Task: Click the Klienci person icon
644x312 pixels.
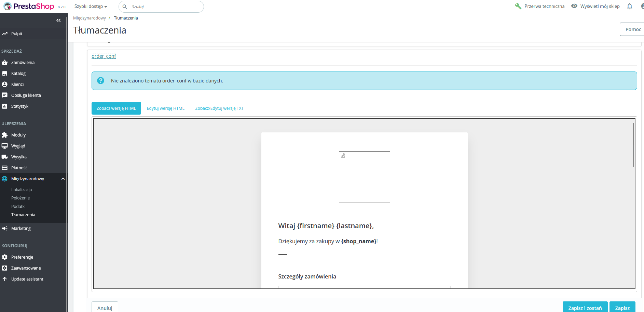Action: tap(5, 84)
